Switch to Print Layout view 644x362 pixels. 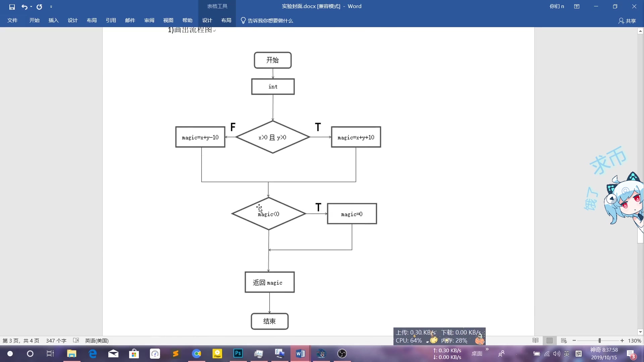point(549,341)
